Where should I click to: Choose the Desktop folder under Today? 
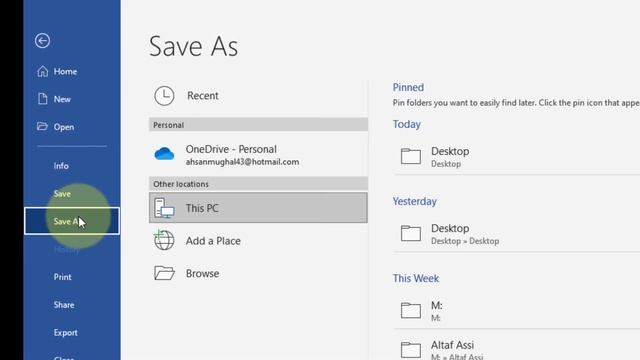[x=516, y=156]
